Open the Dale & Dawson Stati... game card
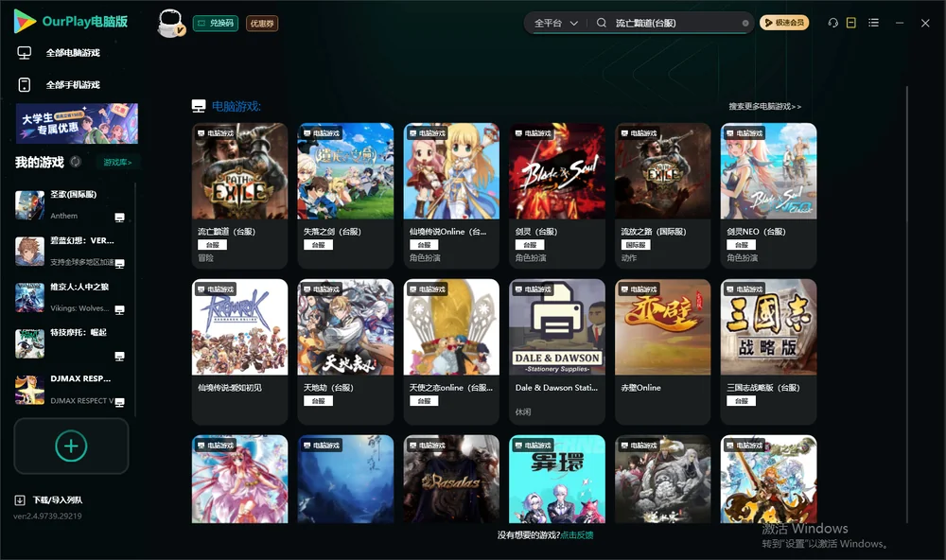Screen dimensions: 946x560 (x=557, y=352)
